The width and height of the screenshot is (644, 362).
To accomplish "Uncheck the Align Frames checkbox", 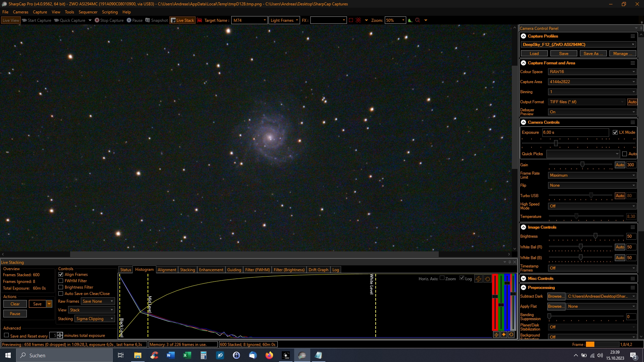I will 61,275.
